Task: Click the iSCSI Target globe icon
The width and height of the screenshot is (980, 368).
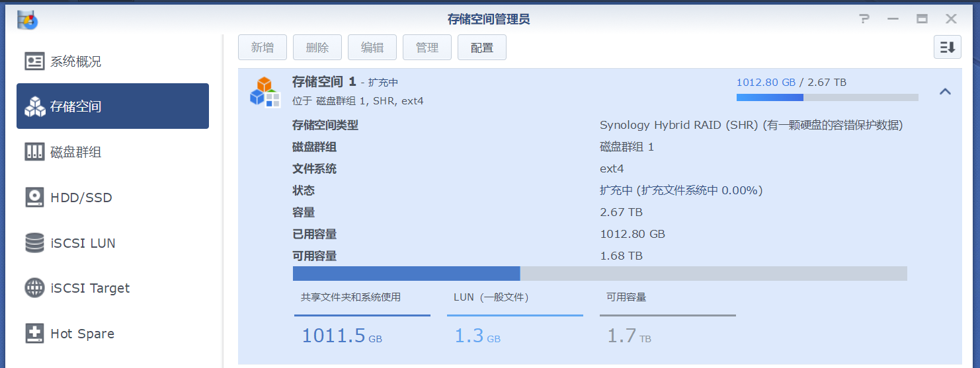Action: (x=34, y=288)
